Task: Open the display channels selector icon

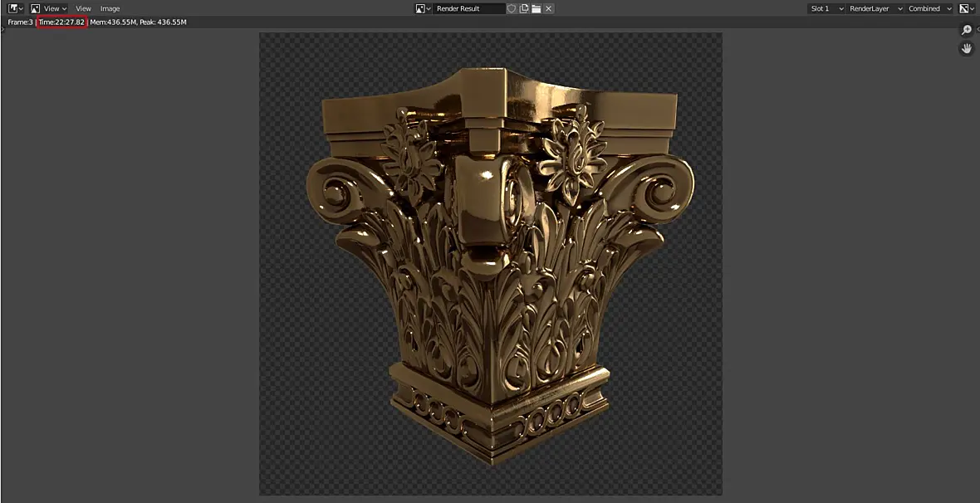Action: [x=967, y=9]
